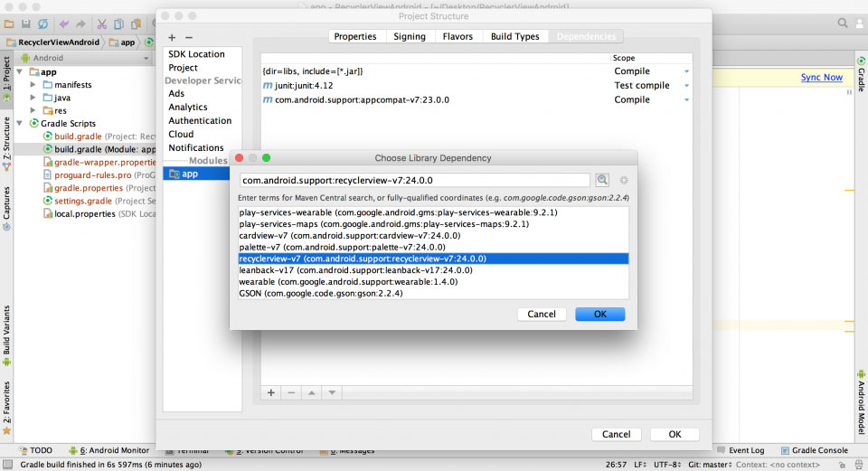Click the minus icon above SDK Location list
868x471 pixels.
[x=189, y=38]
